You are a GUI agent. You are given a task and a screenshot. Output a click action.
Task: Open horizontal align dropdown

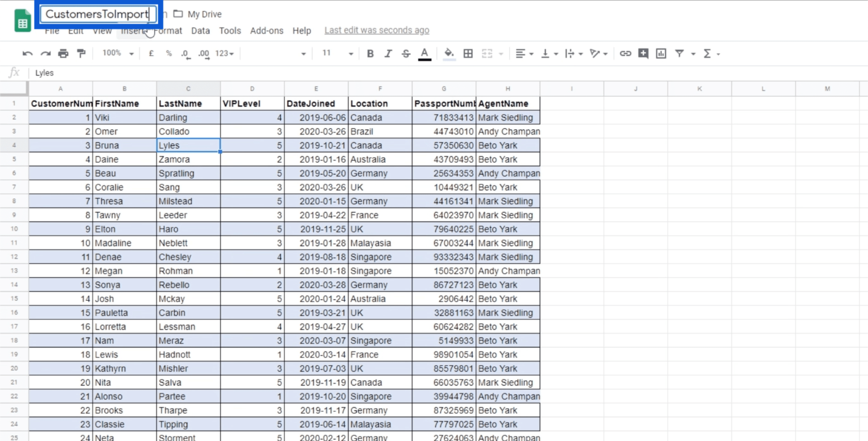click(524, 53)
